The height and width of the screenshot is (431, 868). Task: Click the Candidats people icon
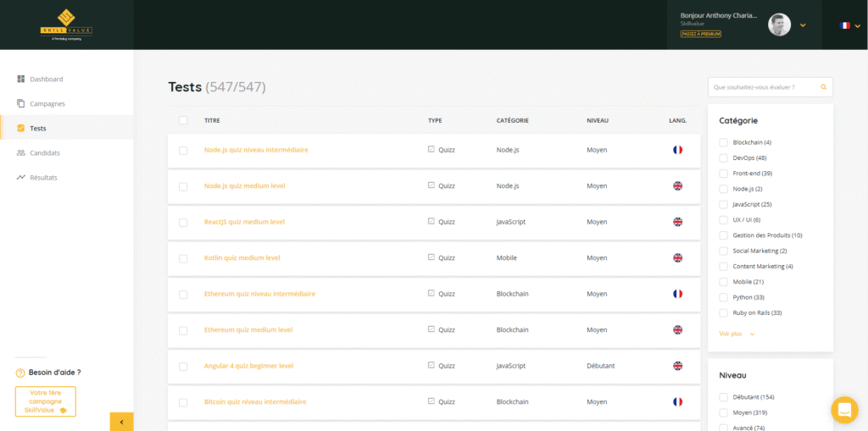tap(21, 153)
